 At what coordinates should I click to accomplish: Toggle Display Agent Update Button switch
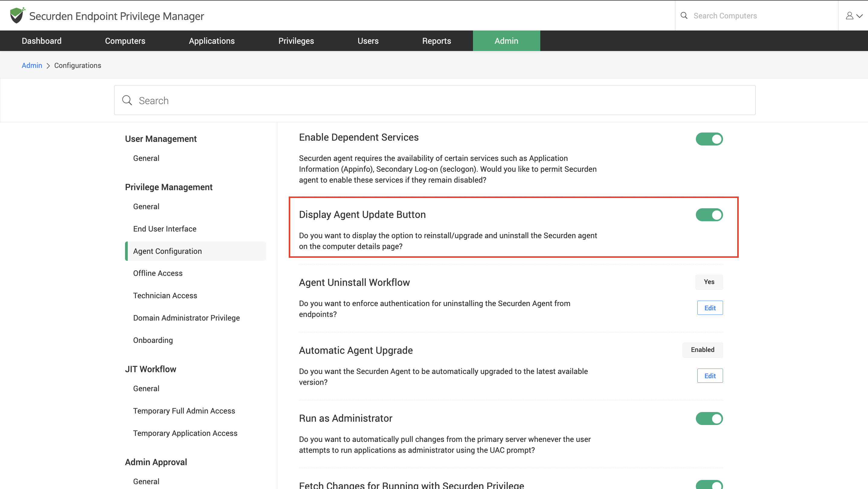pos(709,215)
